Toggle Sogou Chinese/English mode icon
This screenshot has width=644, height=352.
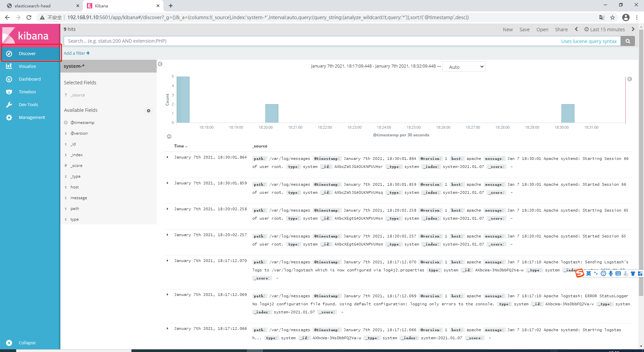pyautogui.click(x=589, y=273)
